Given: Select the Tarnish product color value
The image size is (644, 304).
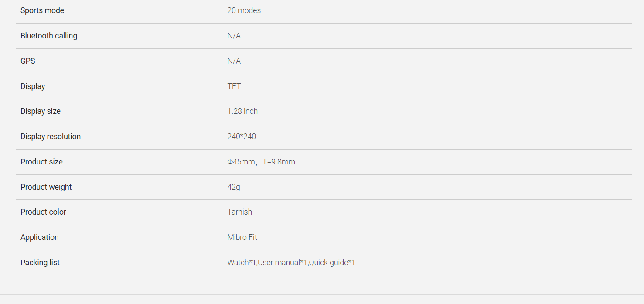Looking at the screenshot, I should click(240, 212).
